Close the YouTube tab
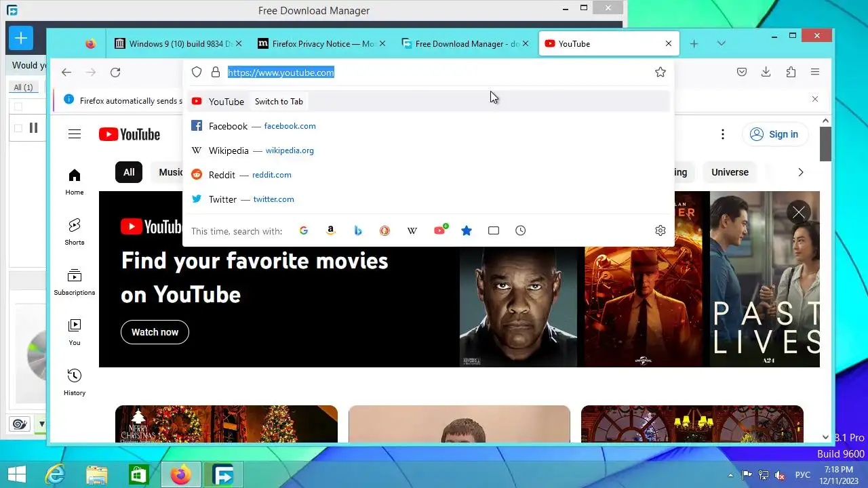This screenshot has width=868, height=488. [669, 43]
